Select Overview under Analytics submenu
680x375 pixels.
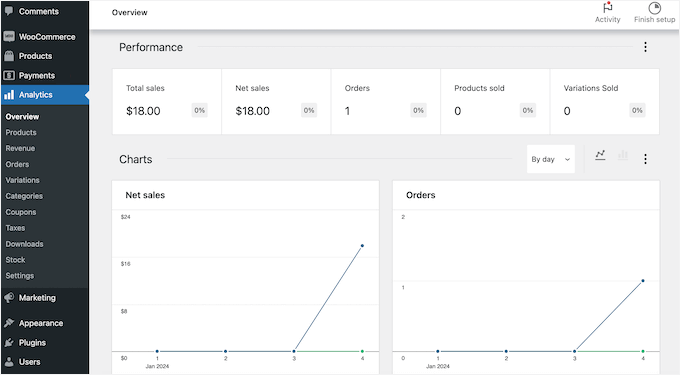point(22,117)
